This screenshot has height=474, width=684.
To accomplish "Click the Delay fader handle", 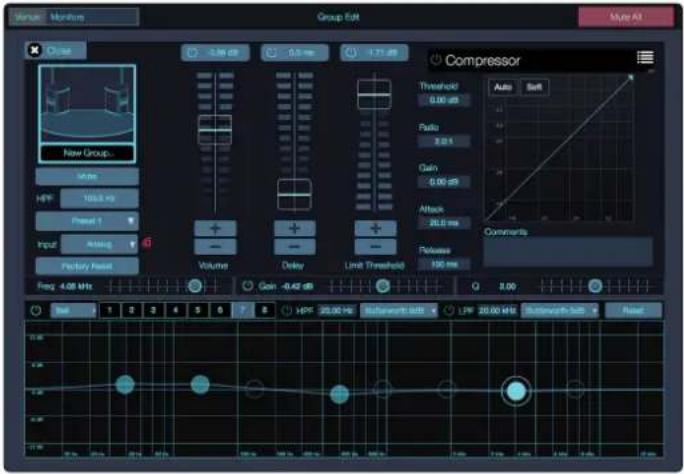I will click(294, 194).
